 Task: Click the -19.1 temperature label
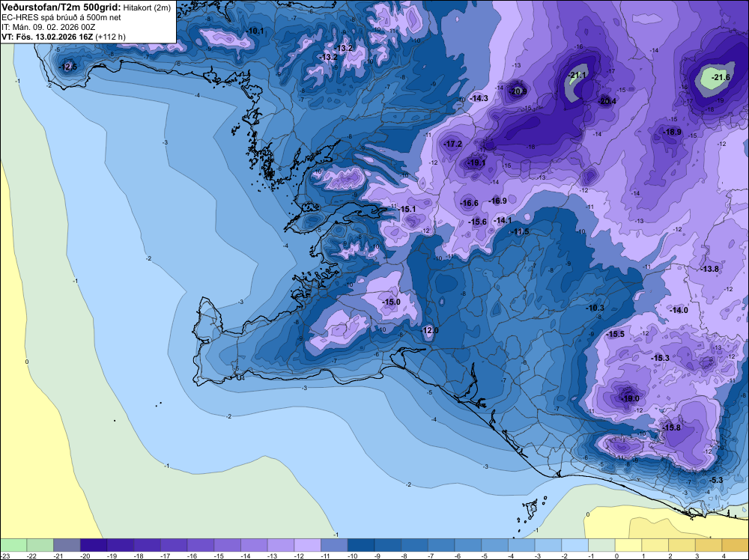click(476, 162)
